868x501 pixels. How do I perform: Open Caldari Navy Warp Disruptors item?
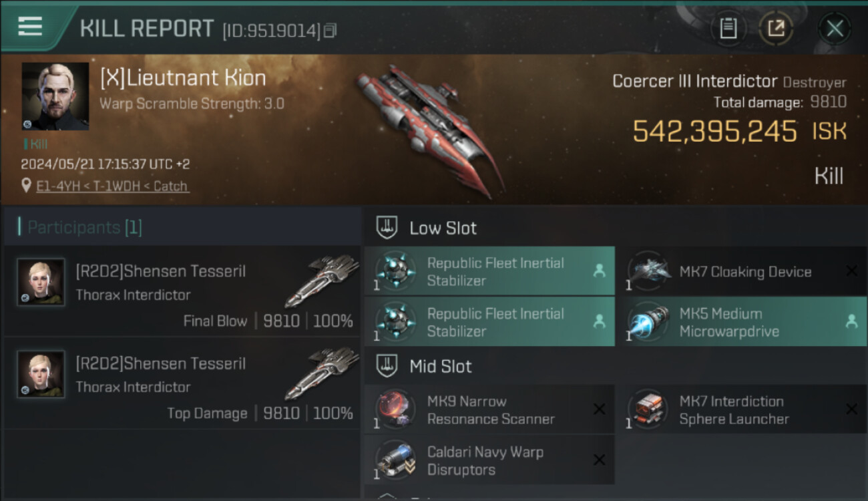point(489,460)
